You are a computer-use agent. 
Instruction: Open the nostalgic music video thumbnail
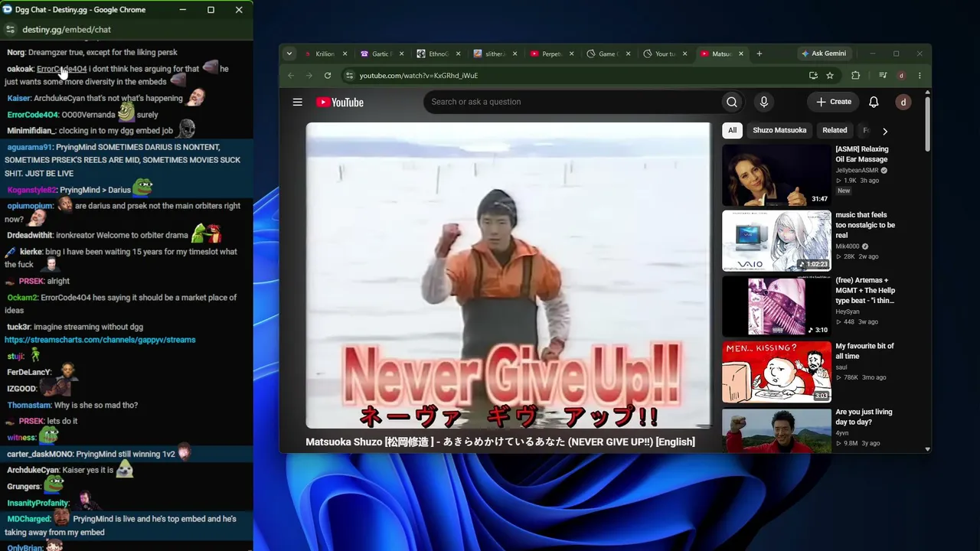[x=776, y=241]
